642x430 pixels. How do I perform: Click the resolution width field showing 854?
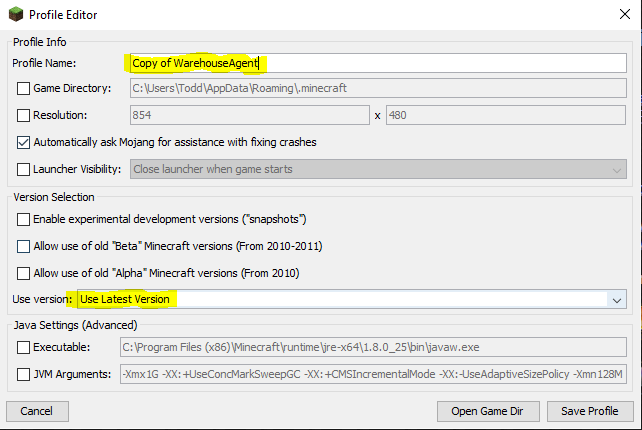click(x=248, y=116)
